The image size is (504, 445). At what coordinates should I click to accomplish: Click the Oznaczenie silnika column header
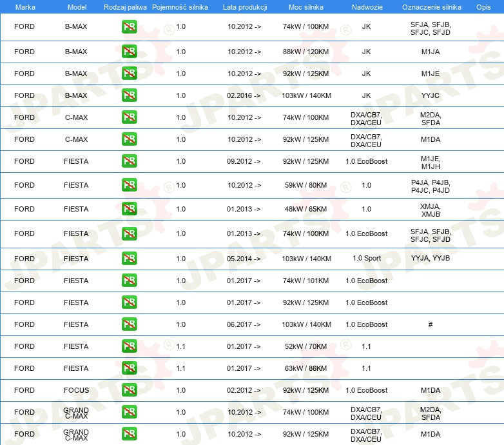click(431, 6)
